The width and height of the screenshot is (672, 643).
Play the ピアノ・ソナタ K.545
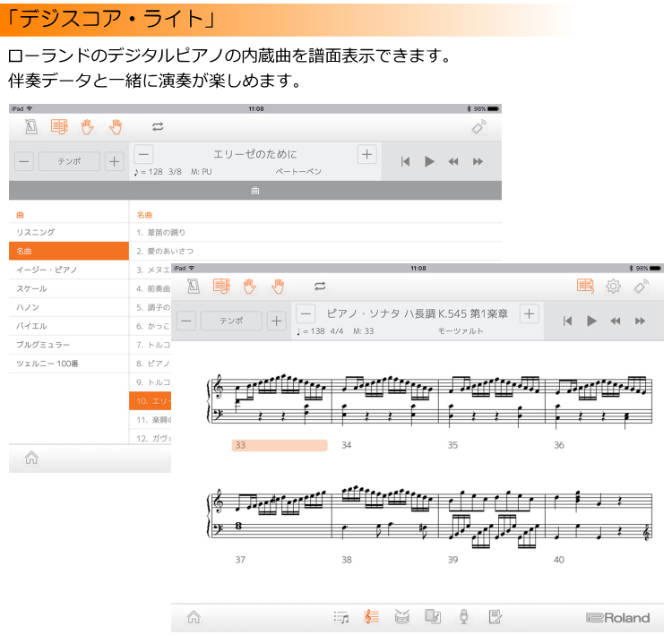pyautogui.click(x=592, y=321)
